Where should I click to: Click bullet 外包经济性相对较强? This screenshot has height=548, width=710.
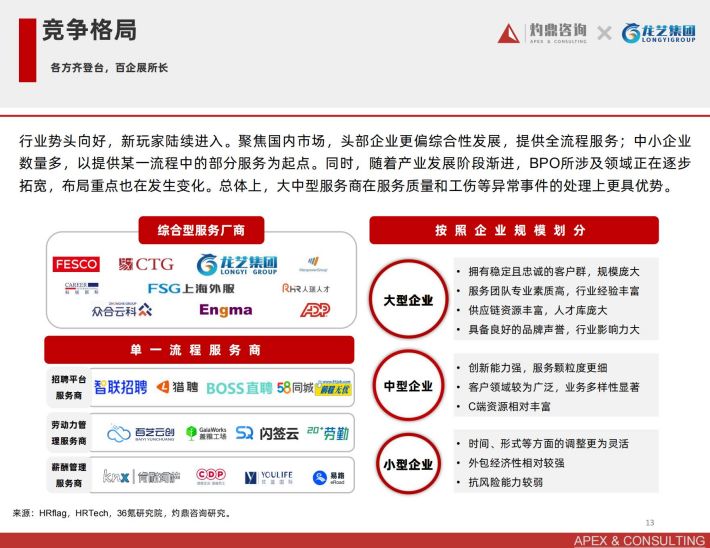(x=516, y=463)
